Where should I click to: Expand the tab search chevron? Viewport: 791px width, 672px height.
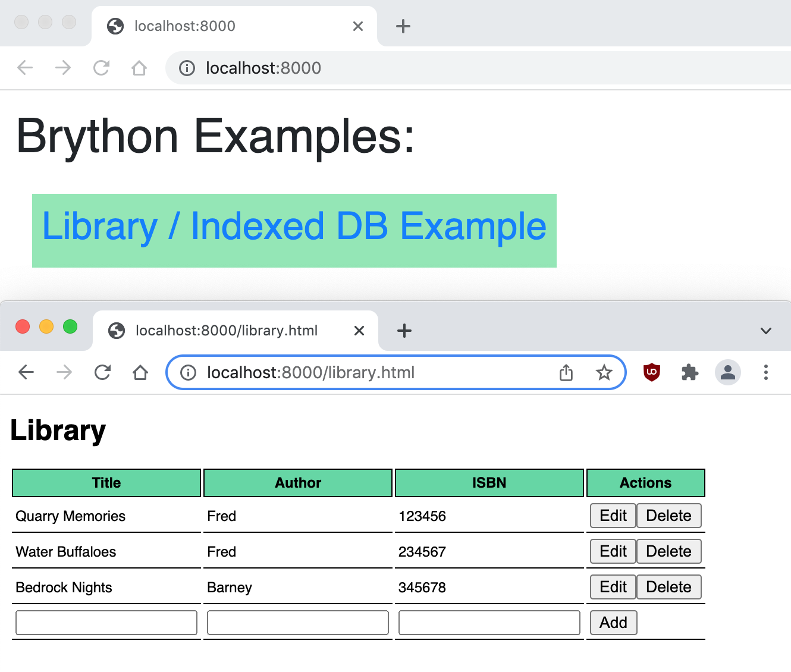coord(766,331)
